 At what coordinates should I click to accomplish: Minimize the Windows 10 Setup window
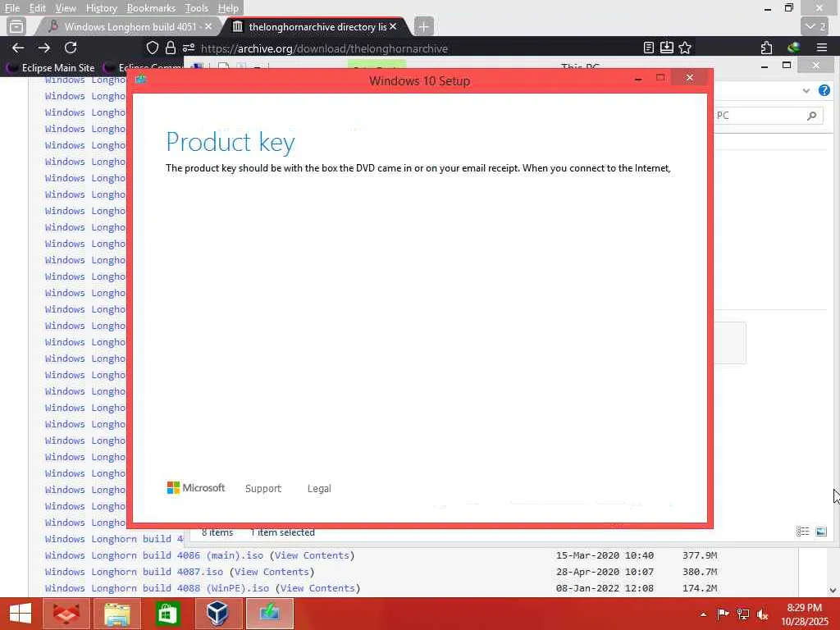(x=638, y=78)
